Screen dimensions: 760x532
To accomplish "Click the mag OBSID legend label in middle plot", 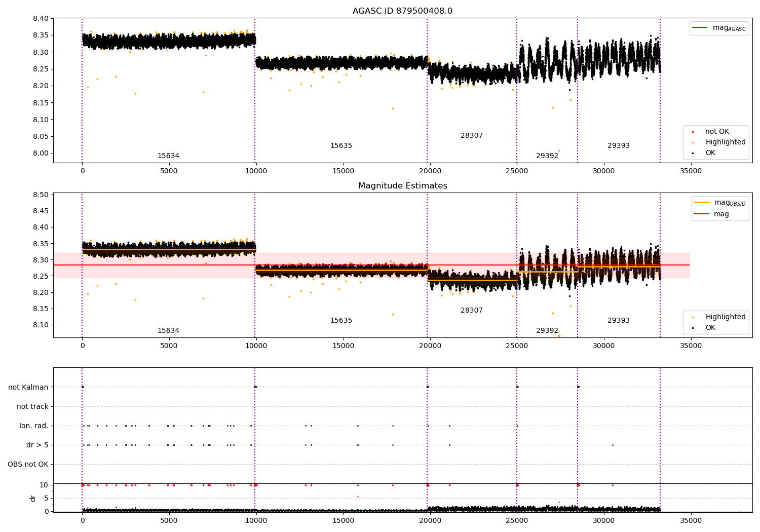I will coord(730,203).
